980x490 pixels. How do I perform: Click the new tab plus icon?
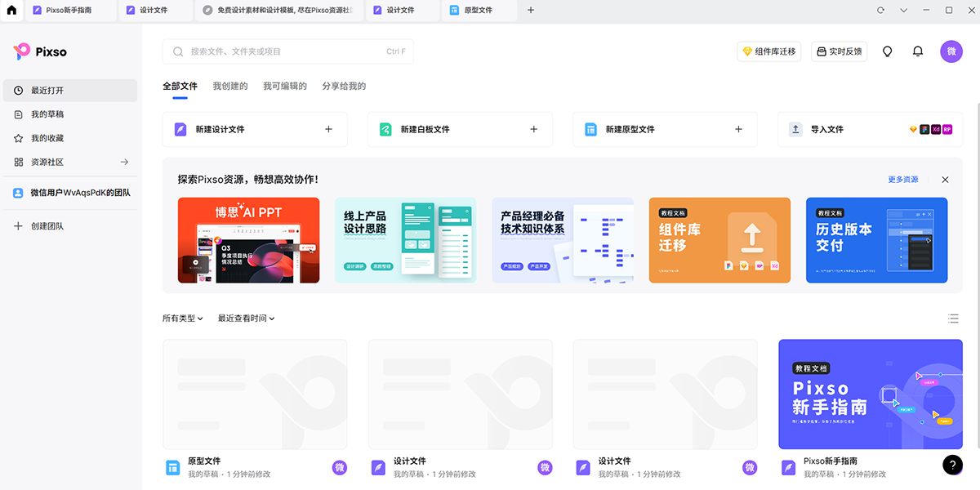(x=531, y=11)
